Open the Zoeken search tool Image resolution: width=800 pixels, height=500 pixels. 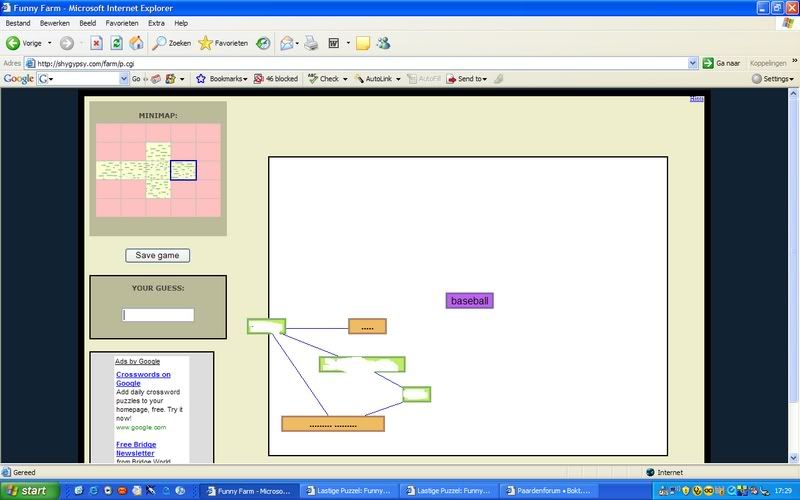172,43
